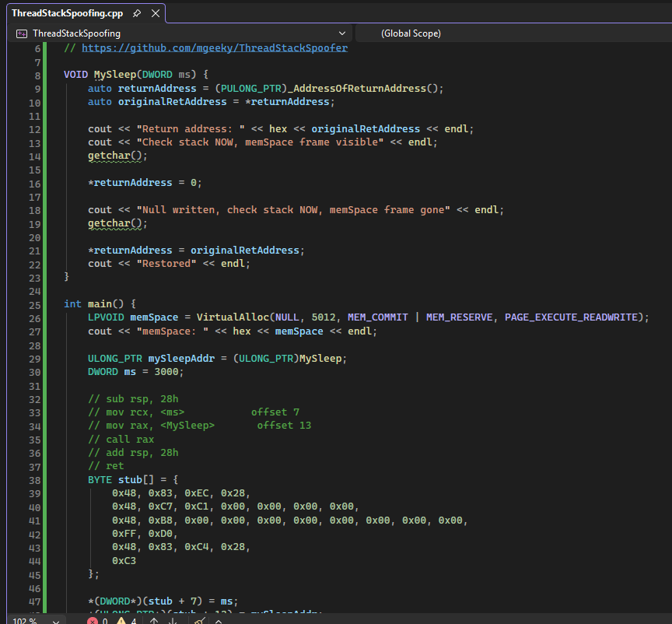Click the main function name
672x624 pixels.
click(100, 304)
